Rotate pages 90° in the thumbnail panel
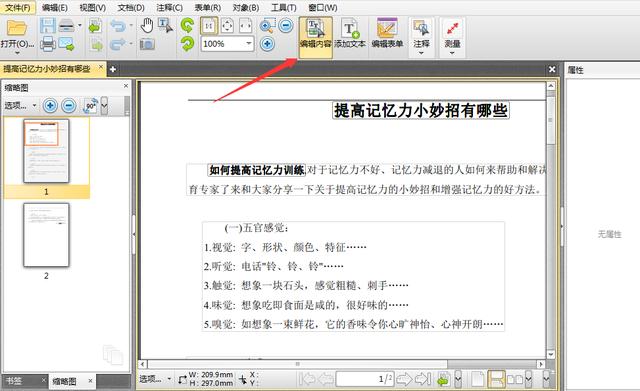 (90, 106)
